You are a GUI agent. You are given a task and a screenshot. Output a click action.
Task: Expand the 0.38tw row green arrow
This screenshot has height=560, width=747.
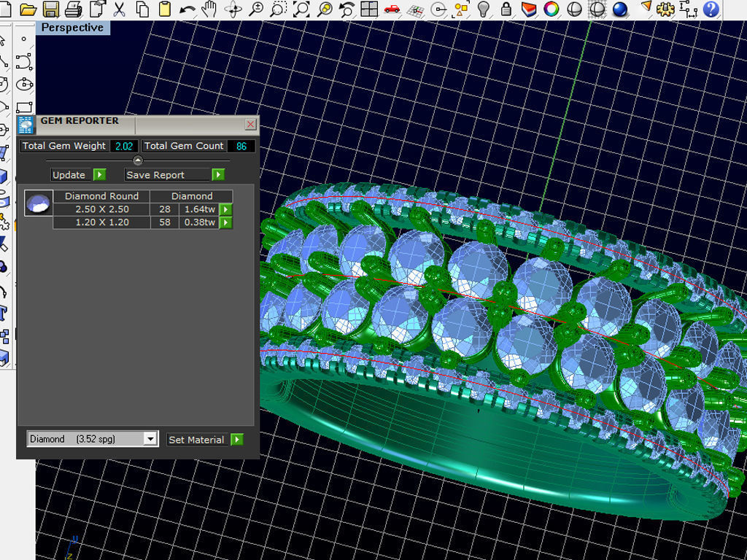coord(226,222)
